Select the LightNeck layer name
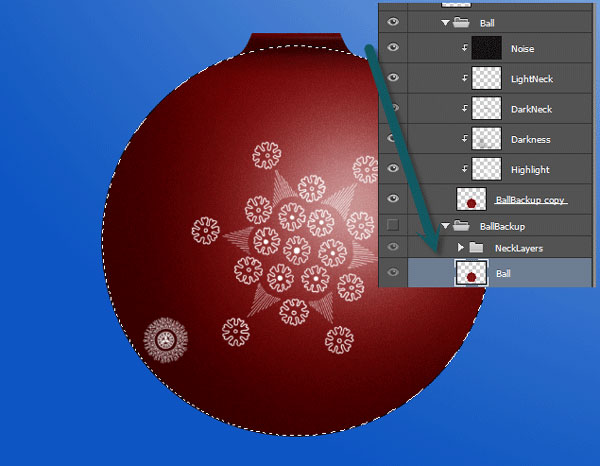Image resolution: width=600 pixels, height=466 pixels. pyautogui.click(x=532, y=79)
